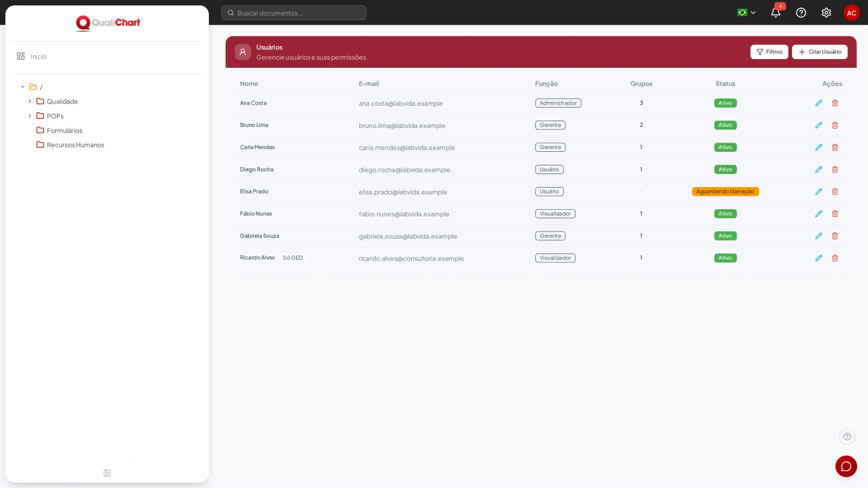Open the notifications bell

point(776,12)
